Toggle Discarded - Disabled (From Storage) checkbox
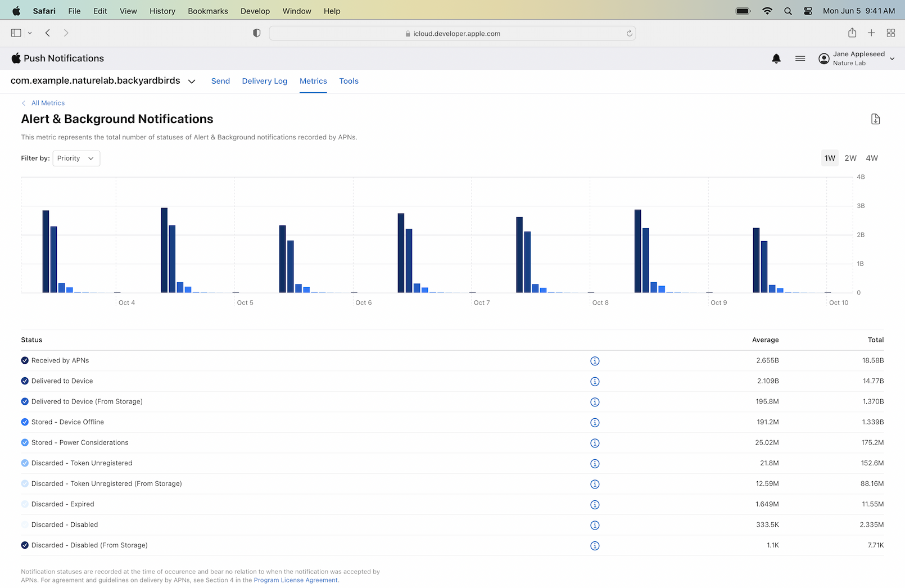This screenshot has height=588, width=905. coord(25,545)
